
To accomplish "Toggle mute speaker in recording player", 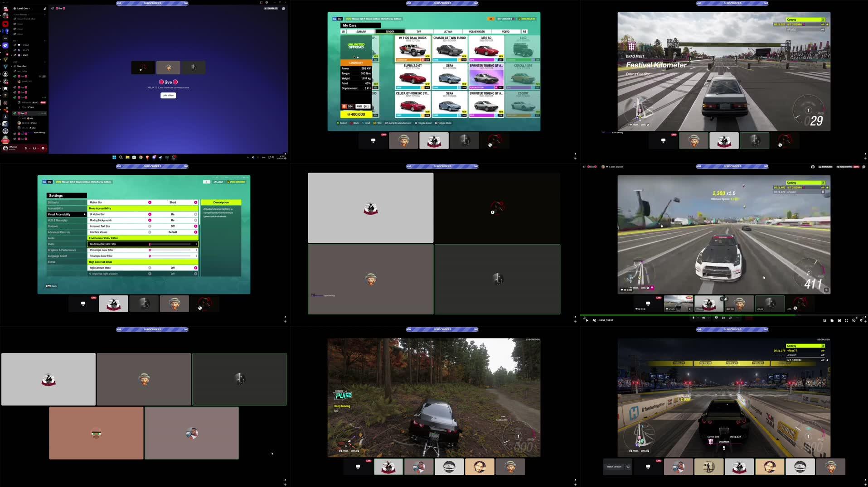I will (594, 320).
